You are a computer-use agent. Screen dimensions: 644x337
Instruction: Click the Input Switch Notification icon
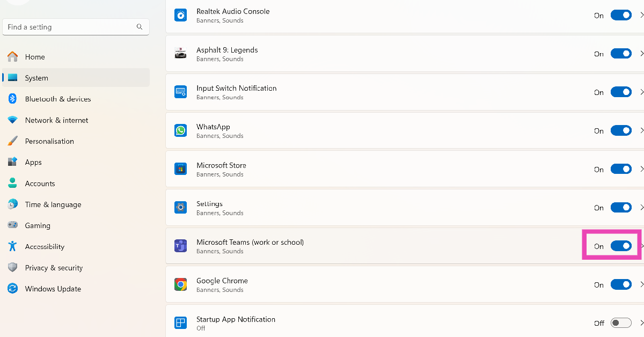(180, 92)
